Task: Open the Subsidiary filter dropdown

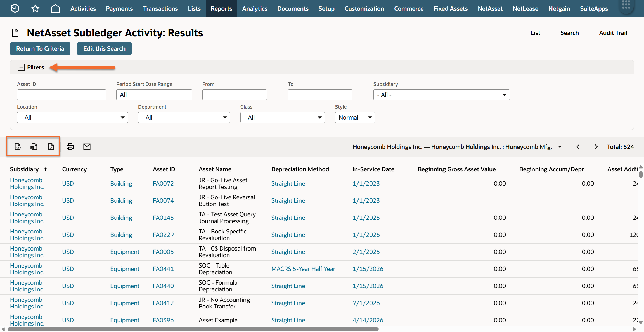Action: coord(441,95)
